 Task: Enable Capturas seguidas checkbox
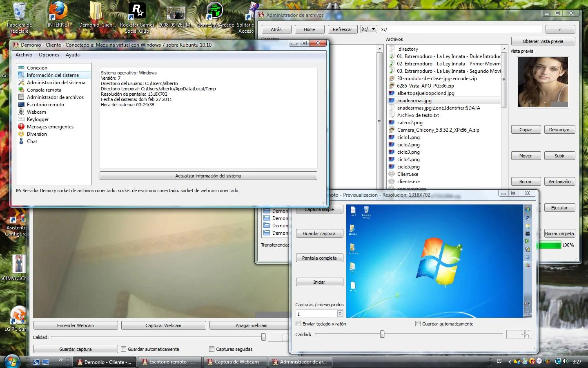point(212,349)
